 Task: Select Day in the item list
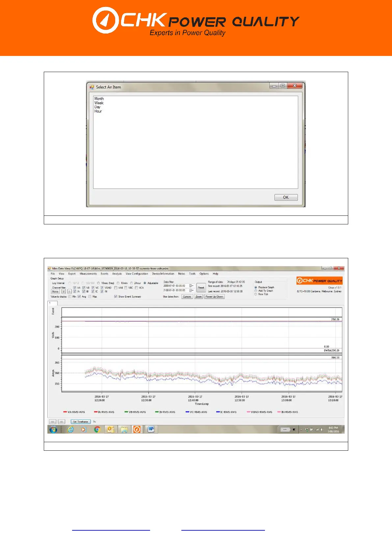click(x=97, y=107)
